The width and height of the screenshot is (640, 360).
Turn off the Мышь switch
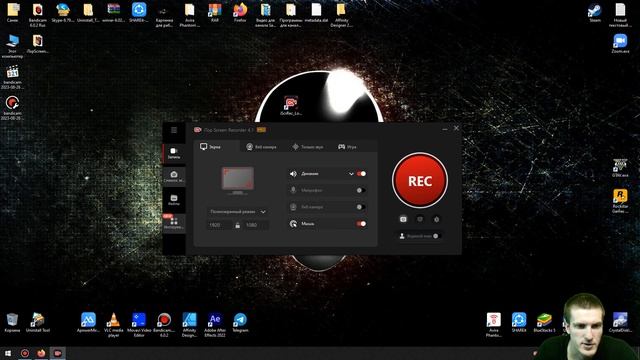click(361, 224)
